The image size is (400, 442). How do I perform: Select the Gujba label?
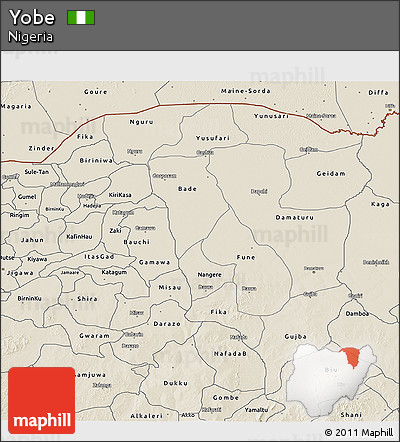(295, 337)
